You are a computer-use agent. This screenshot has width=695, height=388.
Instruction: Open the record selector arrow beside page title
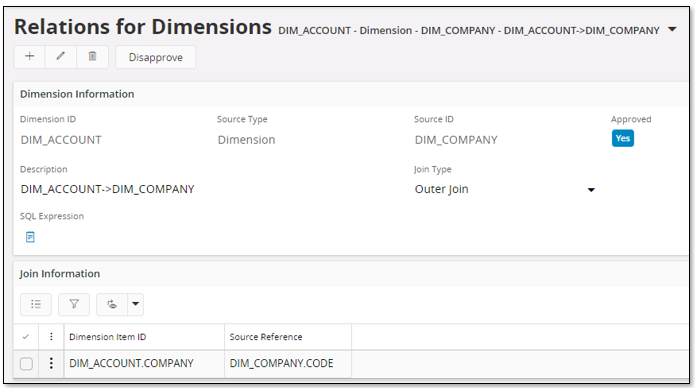coord(672,29)
